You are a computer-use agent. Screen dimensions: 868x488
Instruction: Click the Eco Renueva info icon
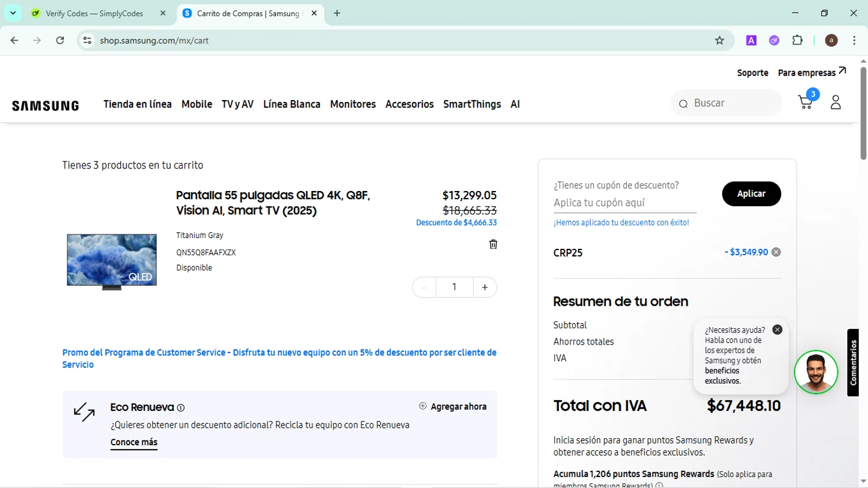(x=181, y=408)
